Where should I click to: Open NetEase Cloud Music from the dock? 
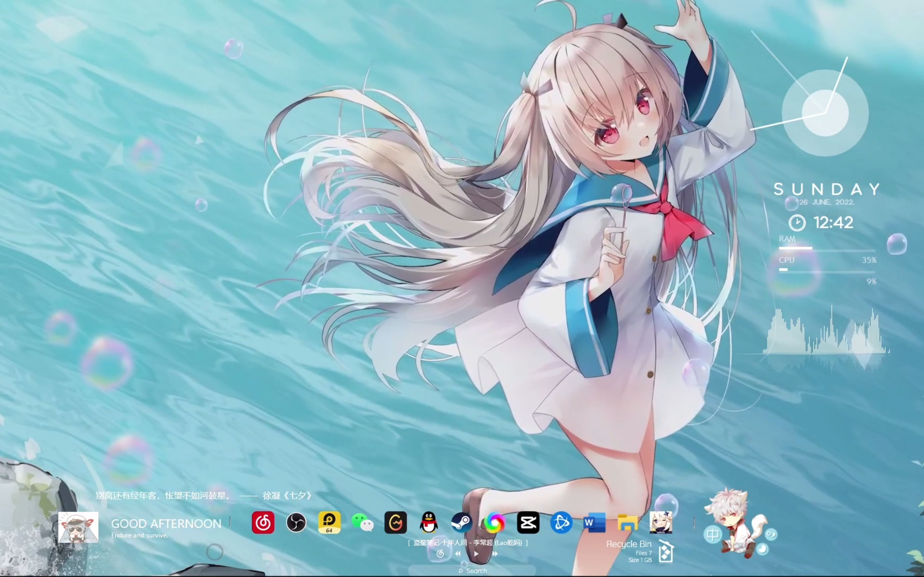click(x=263, y=523)
